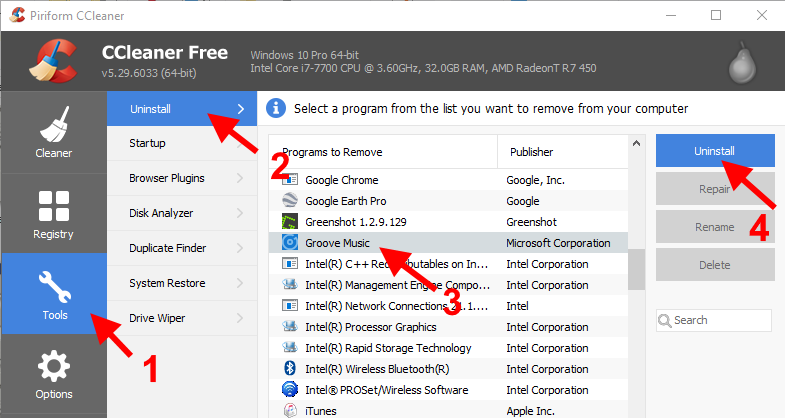785x418 pixels.
Task: Click the Google, Inc. publisher cell
Action: tap(535, 180)
